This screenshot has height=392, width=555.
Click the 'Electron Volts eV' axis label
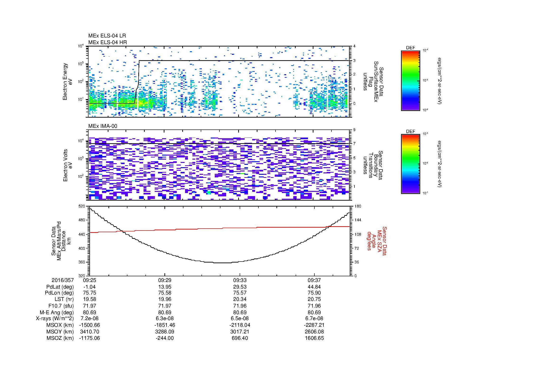click(x=68, y=165)
